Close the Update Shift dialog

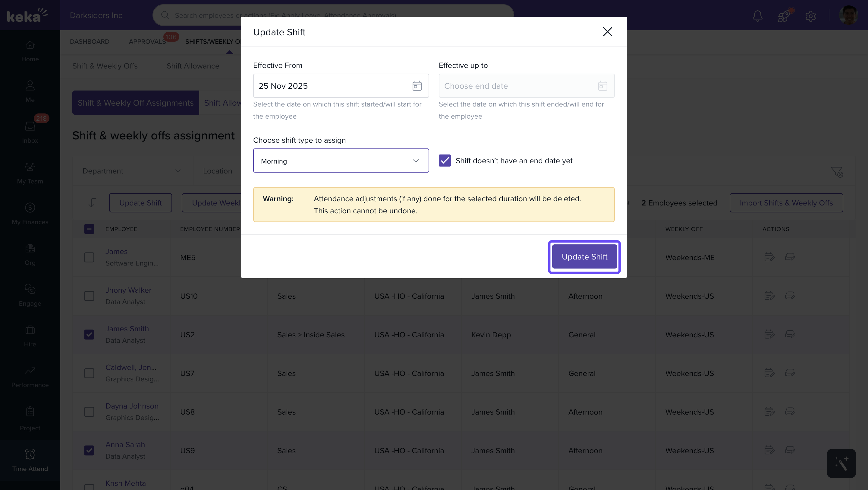607,32
